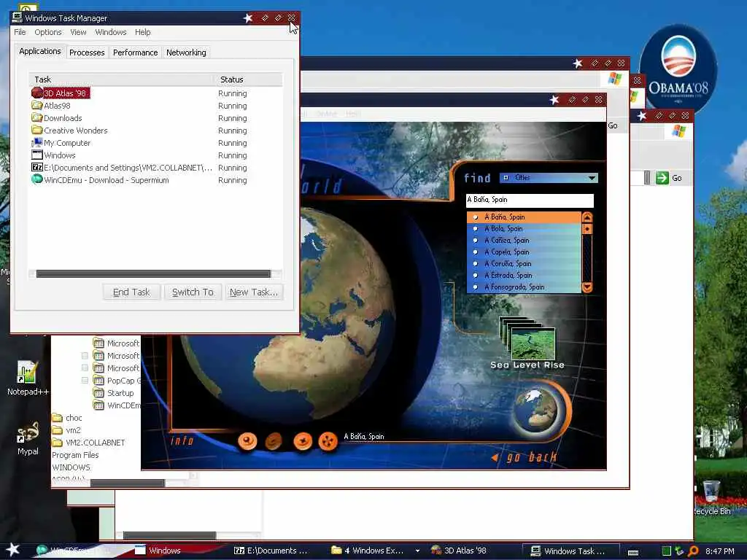The height and width of the screenshot is (560, 747).
Task: Click the orange magnifier tray icon
Action: point(694,551)
